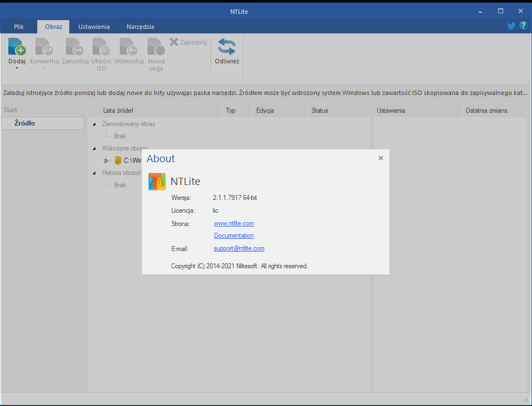
Task: Click the Copyright Nlitesoft text
Action: [x=240, y=266]
